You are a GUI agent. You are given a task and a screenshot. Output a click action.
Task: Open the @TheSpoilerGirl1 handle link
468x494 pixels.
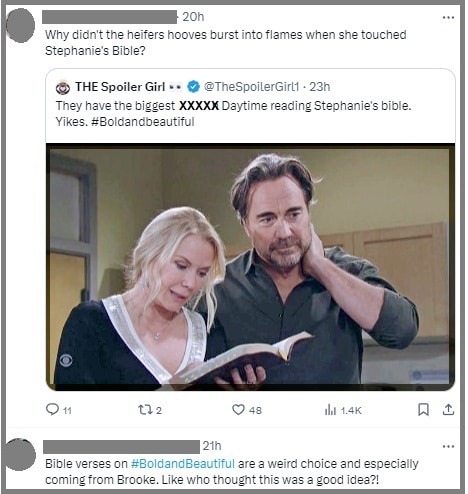[x=251, y=87]
